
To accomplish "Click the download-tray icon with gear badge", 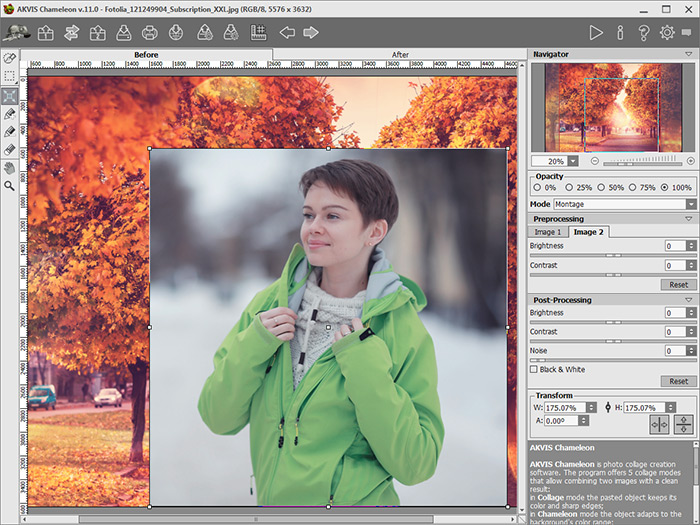I will pyautogui.click(x=231, y=33).
